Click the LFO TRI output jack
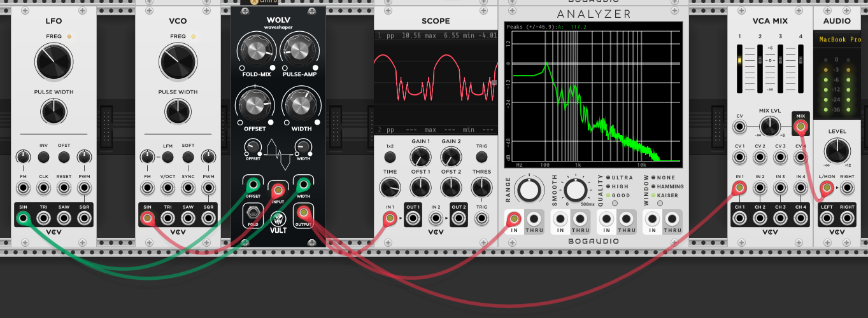 click(x=43, y=218)
